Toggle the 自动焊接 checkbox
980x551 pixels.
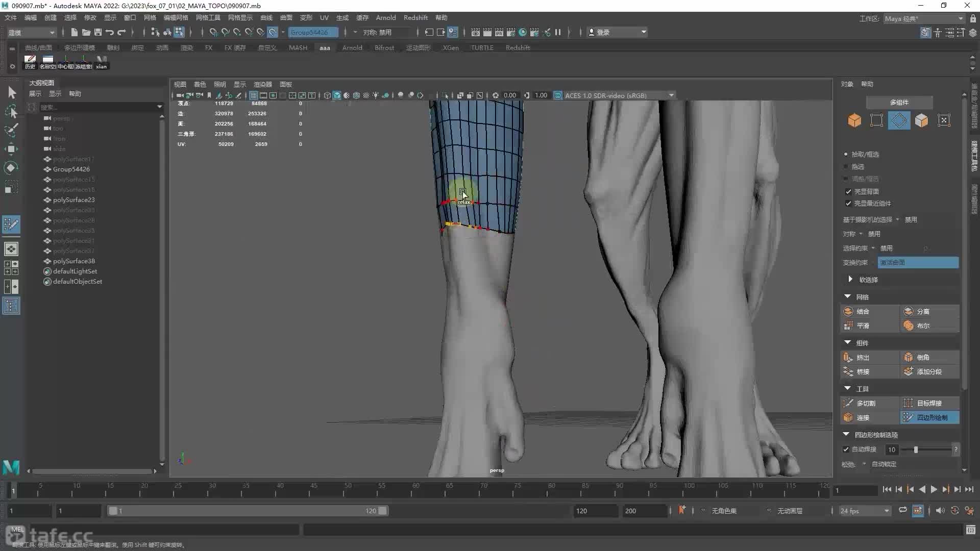pyautogui.click(x=846, y=449)
